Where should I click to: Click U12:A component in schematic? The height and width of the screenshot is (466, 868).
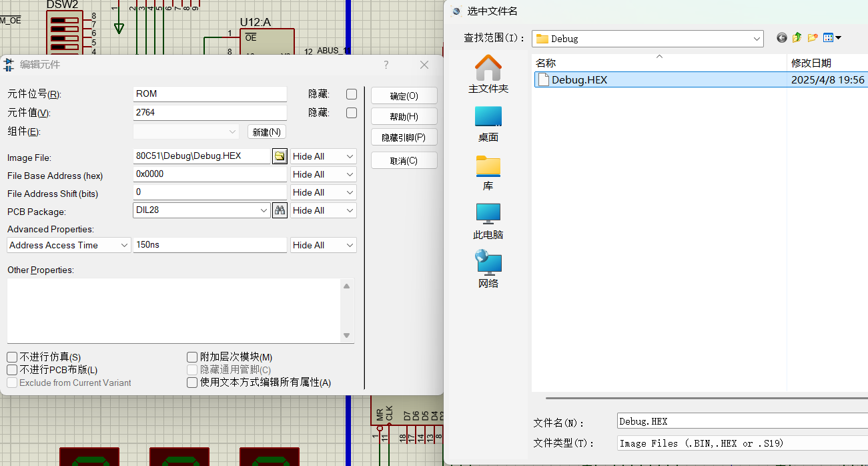coord(267,41)
